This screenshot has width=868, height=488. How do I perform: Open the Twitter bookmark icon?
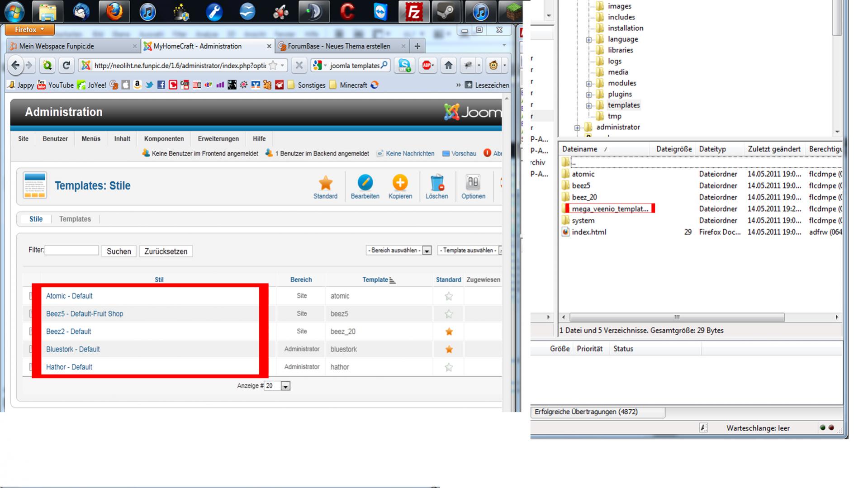pyautogui.click(x=149, y=85)
